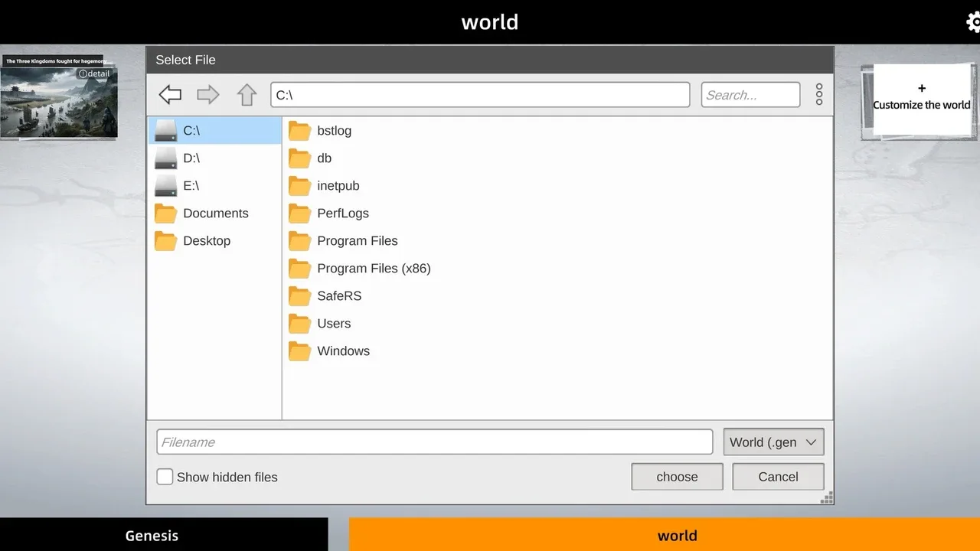This screenshot has width=980, height=551.
Task: Enable Show hidden files checkbox
Action: (x=165, y=477)
